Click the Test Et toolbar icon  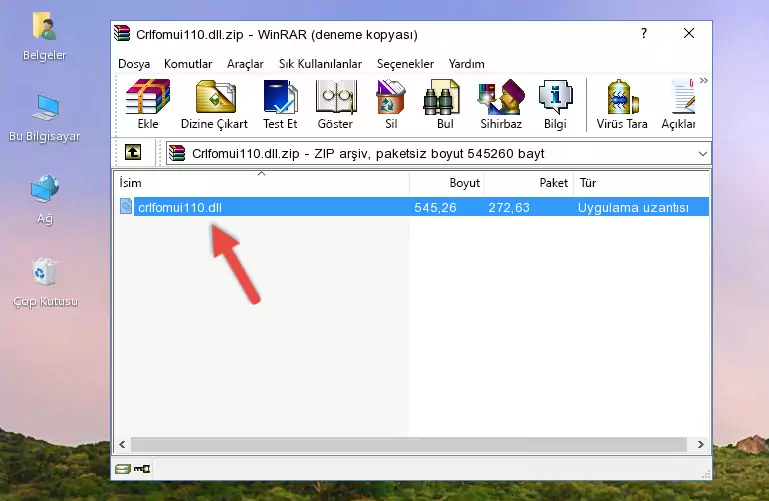pyautogui.click(x=280, y=97)
